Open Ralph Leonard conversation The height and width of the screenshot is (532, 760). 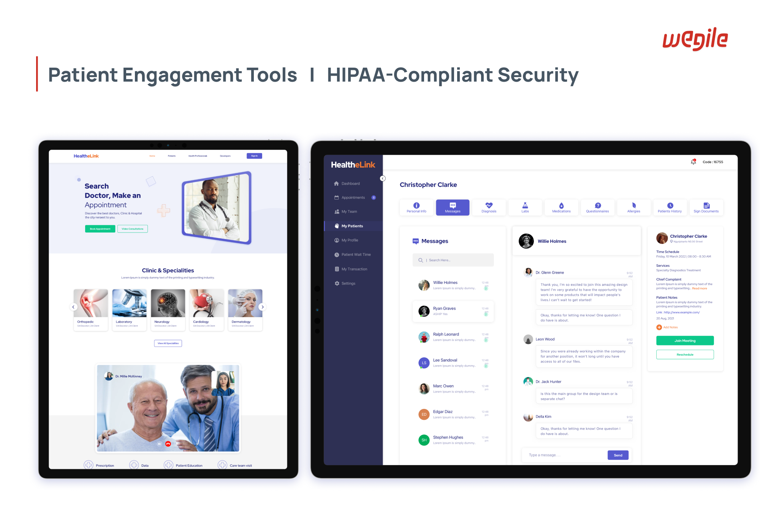[453, 337]
